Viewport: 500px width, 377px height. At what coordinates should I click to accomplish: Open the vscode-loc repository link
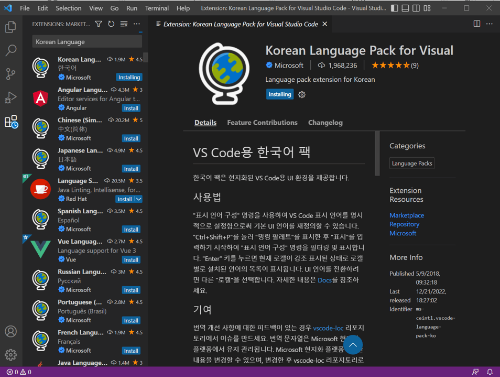[x=328, y=328]
